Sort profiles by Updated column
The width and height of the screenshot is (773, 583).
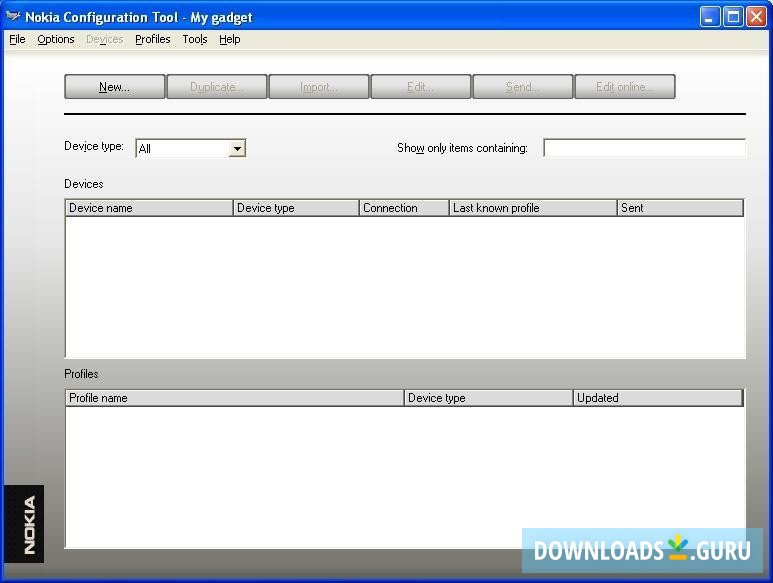point(658,398)
